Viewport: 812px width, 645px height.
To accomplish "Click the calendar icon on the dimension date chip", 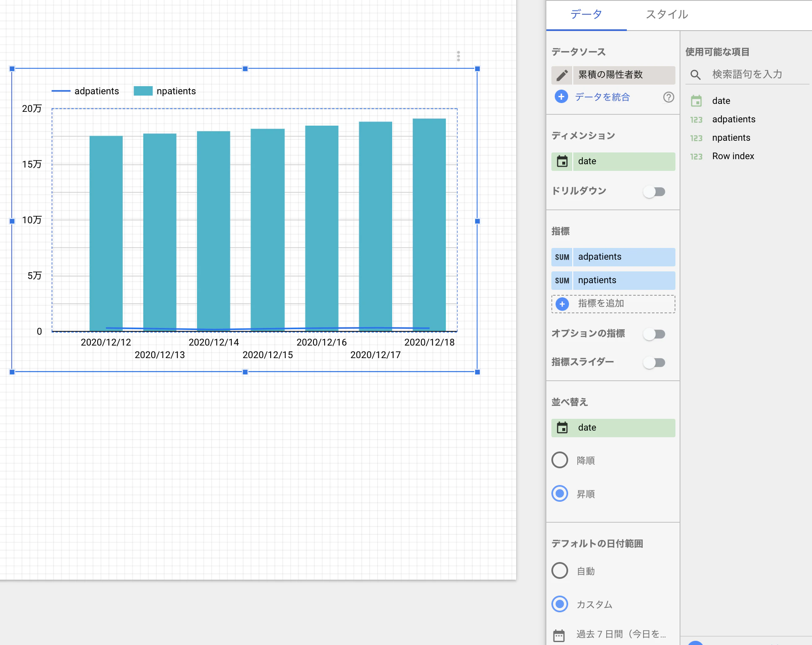I will click(x=562, y=161).
